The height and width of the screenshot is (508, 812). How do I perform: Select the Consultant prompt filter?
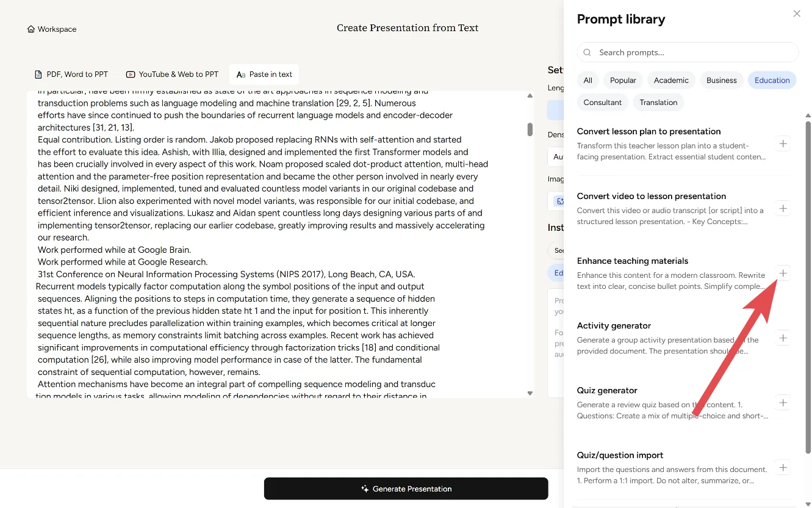[x=602, y=103]
